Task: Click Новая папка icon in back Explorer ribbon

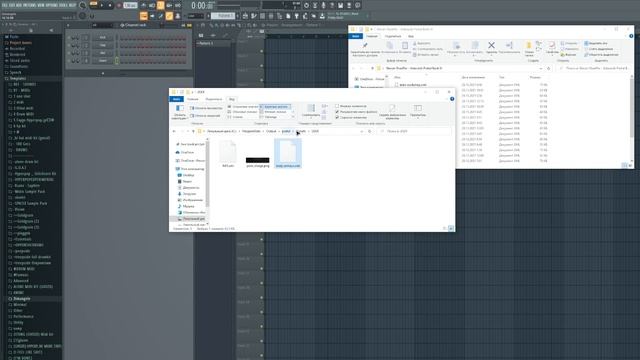Action: coord(529,45)
